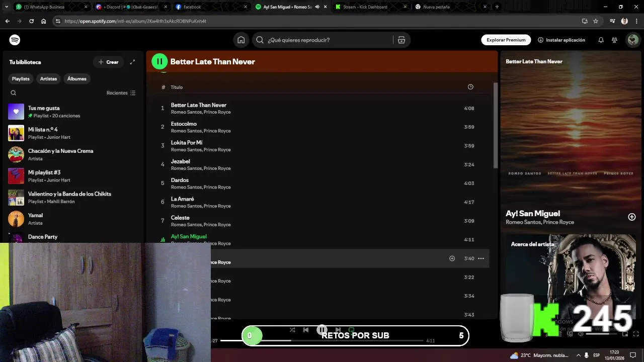Click the Chrome address bar URL
Image resolution: width=644 pixels, height=362 pixels.
[x=136, y=21]
